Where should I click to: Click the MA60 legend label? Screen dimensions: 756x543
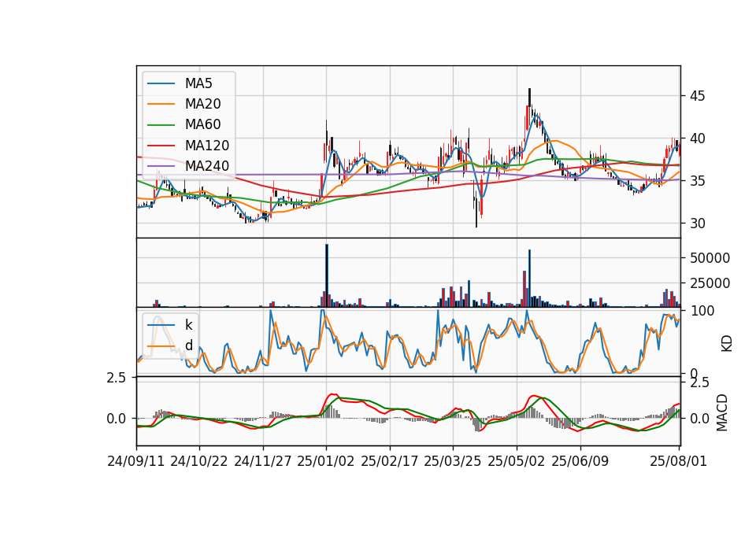tap(202, 124)
